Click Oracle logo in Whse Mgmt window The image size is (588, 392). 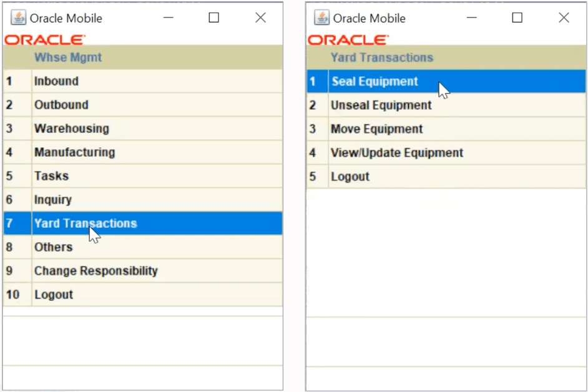click(x=45, y=40)
